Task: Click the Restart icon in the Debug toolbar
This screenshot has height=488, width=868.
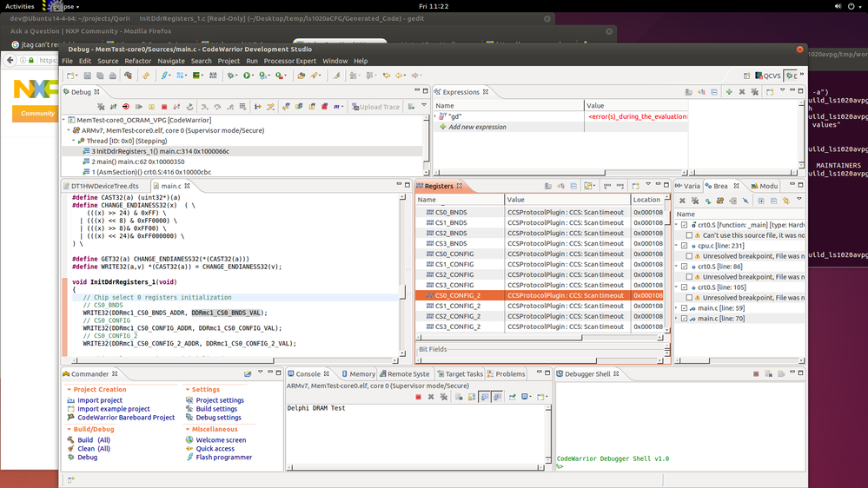Action: pos(190,107)
